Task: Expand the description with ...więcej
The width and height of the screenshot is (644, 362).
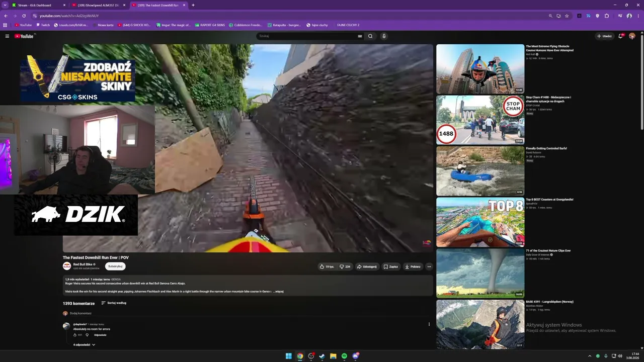Action: click(278, 292)
